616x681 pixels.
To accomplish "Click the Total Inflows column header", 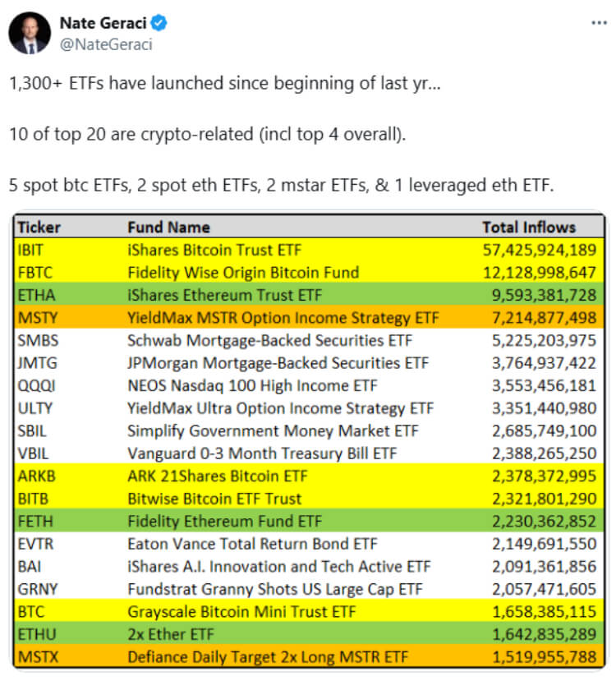I will click(529, 228).
